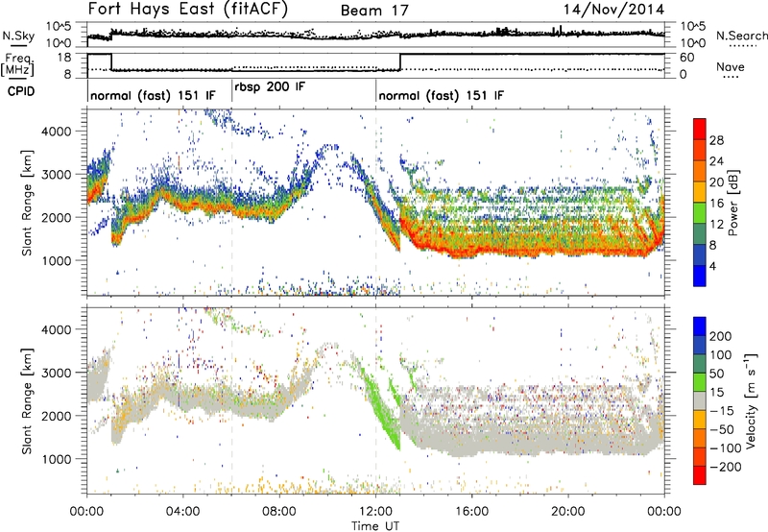Screen dimensions: 768x532
Task: Click the 'Freq. [MHz]' legend label
Action: [x=18, y=64]
